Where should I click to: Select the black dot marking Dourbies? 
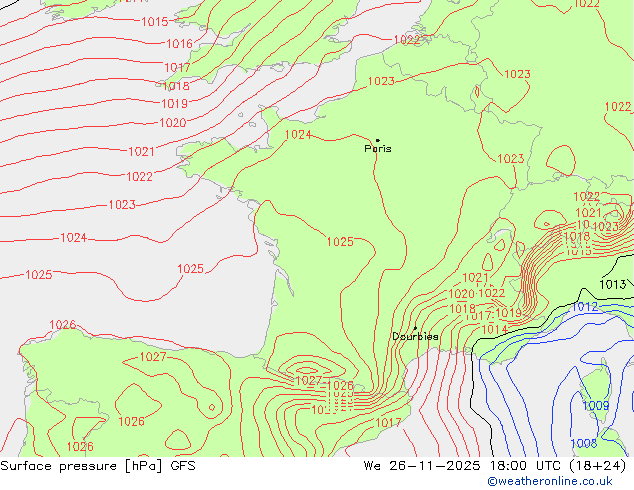(x=415, y=328)
